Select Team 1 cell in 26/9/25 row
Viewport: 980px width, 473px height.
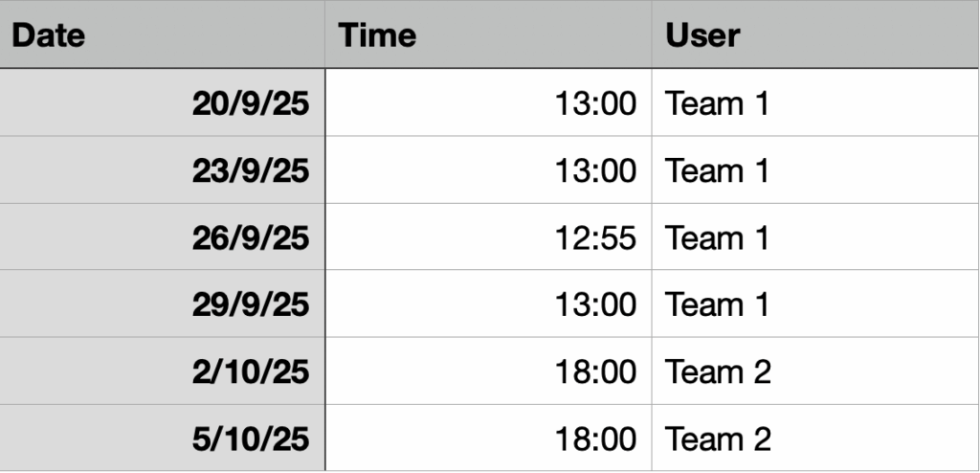pyautogui.click(x=717, y=237)
